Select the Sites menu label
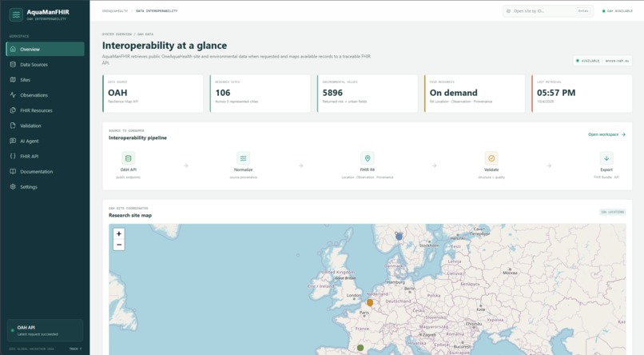644x355 pixels. click(25, 80)
